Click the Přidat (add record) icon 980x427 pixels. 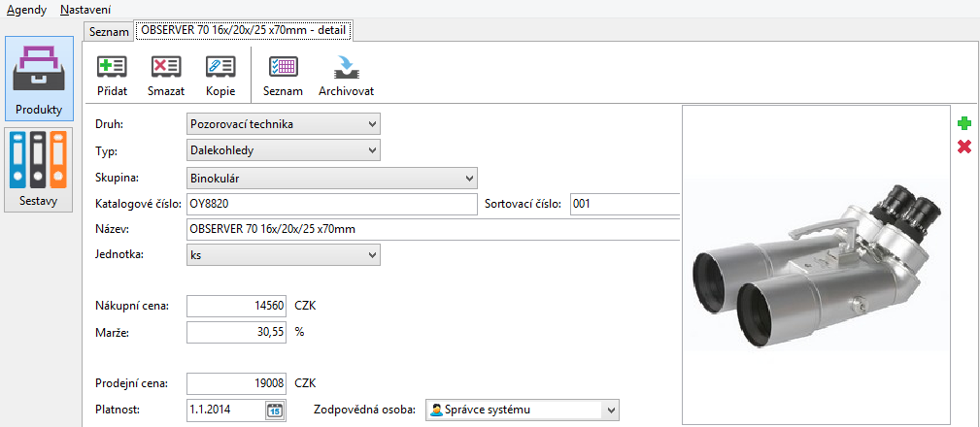112,67
